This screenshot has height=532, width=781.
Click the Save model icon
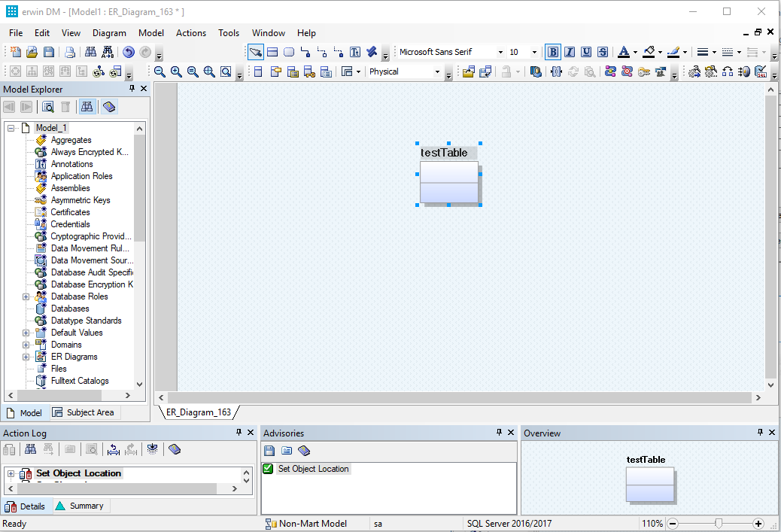(x=48, y=52)
